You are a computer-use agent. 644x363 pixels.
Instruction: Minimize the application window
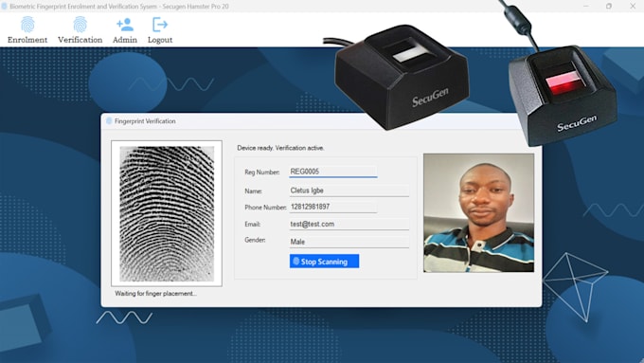pos(586,7)
